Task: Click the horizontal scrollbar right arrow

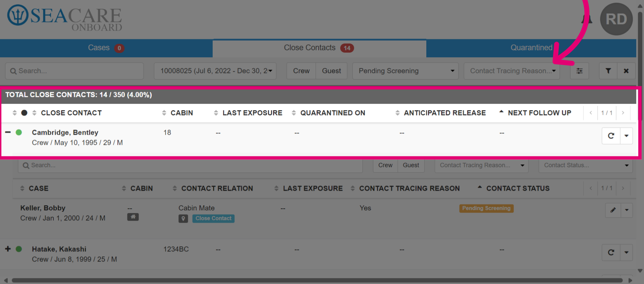Action: pos(630,280)
